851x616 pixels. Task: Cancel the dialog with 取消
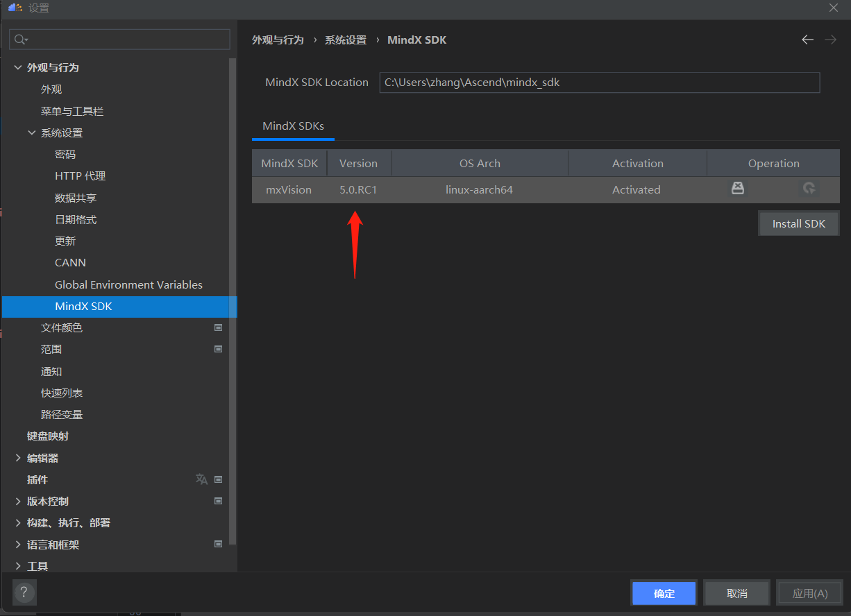(736, 593)
